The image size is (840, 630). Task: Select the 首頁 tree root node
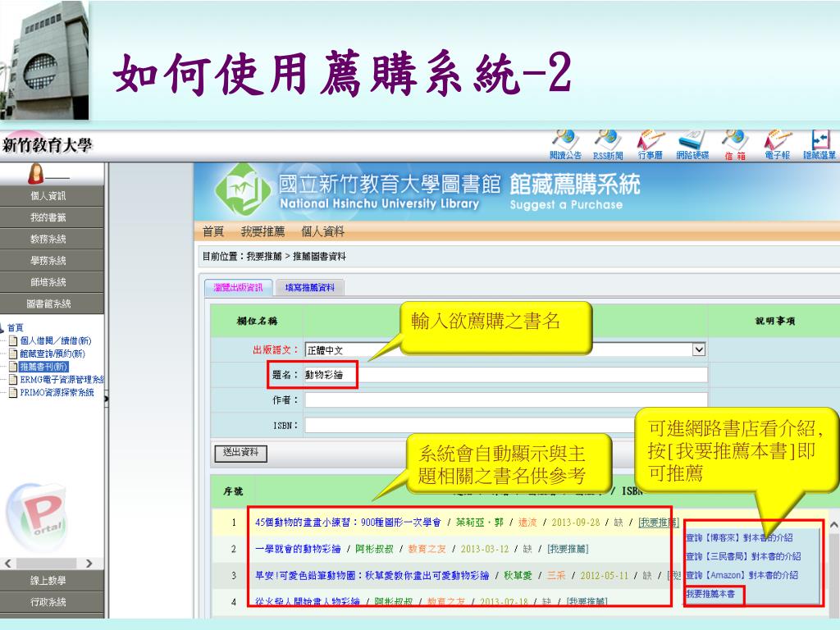15,327
